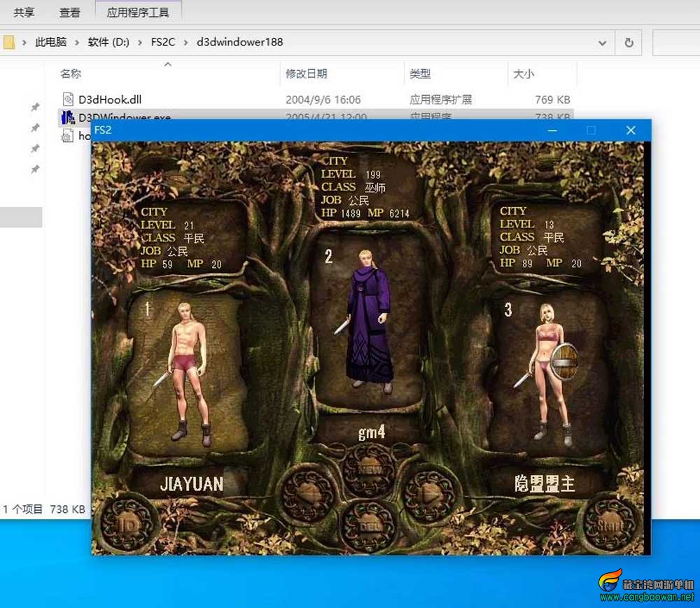700x608 pixels.
Task: Click 软件 (D:) in the address breadcrumb
Action: 108,42
